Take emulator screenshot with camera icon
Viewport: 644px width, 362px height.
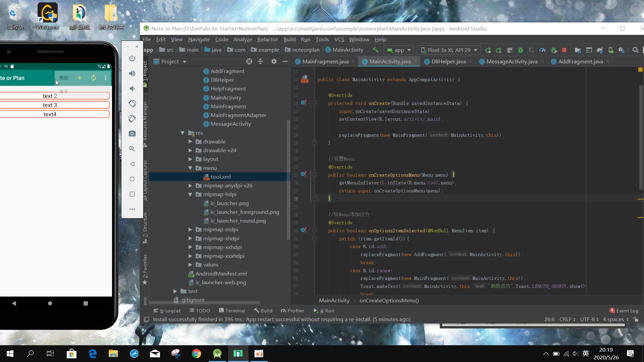click(132, 134)
